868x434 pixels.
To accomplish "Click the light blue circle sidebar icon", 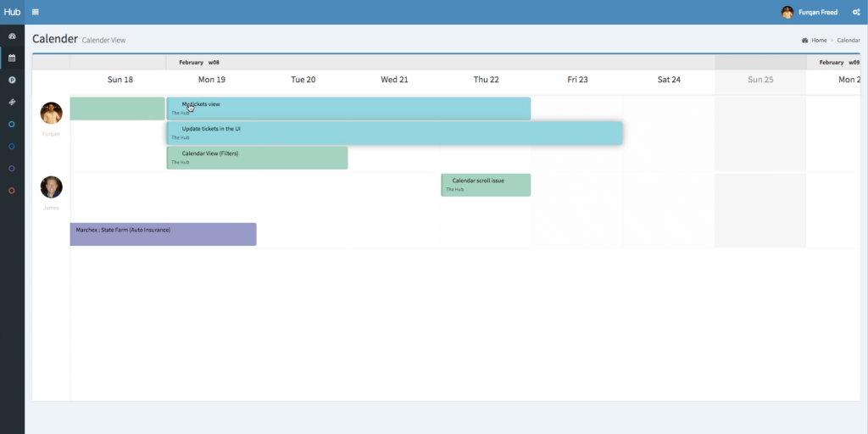I will pyautogui.click(x=12, y=125).
